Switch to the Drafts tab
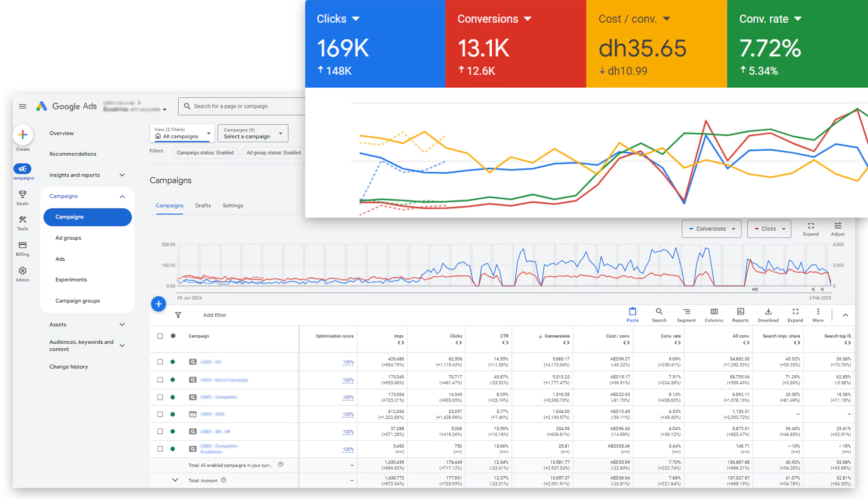Image resolution: width=868 pixels, height=499 pixels. pos(203,206)
